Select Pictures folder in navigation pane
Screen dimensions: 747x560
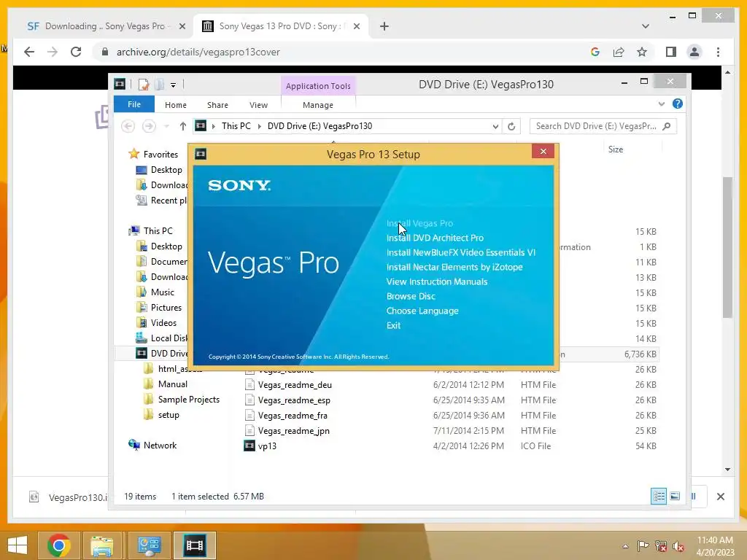coord(166,308)
